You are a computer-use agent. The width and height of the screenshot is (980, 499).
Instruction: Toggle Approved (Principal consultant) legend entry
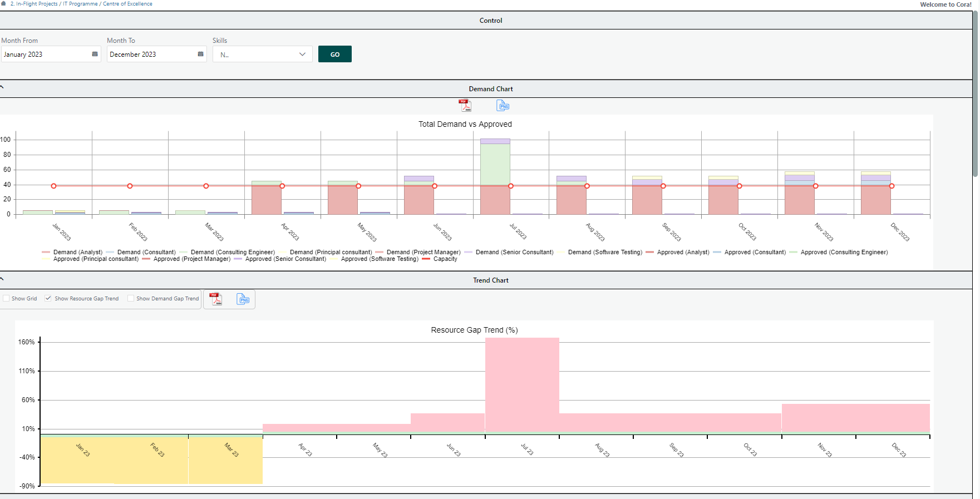click(90, 259)
